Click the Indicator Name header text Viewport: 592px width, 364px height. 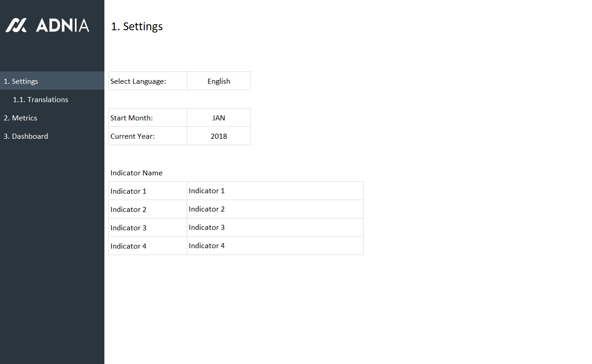coord(136,173)
